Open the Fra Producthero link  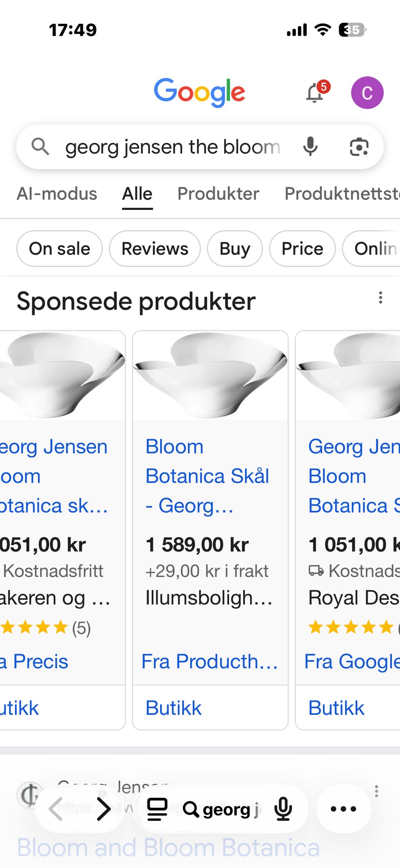209,662
